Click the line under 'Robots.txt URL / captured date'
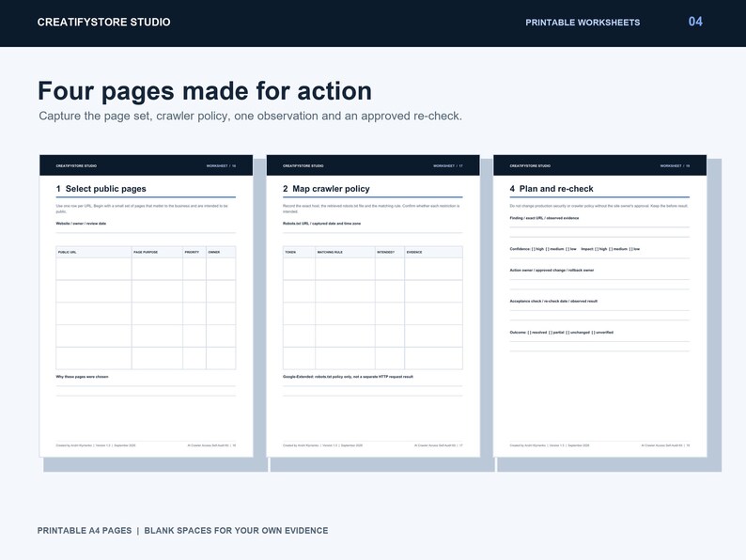 tap(372, 233)
